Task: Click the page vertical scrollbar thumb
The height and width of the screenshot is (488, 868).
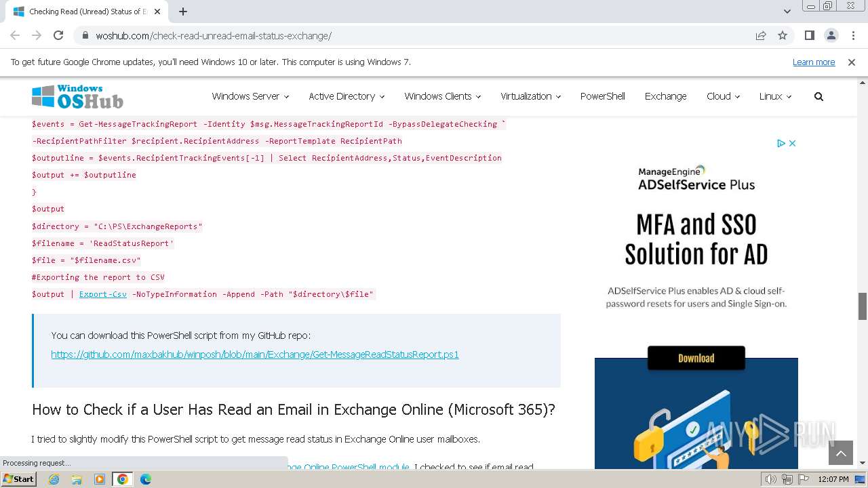Action: point(863,306)
